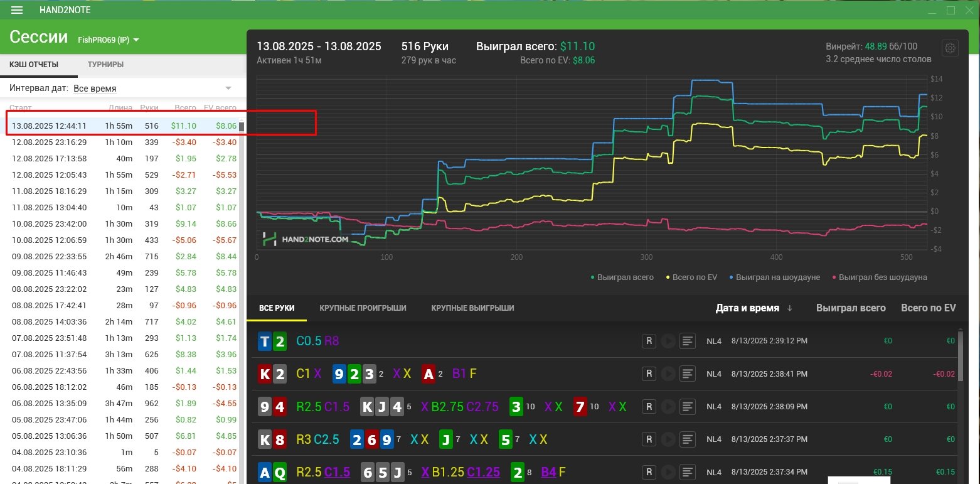Toggle the Всего по EV legend series
This screenshot has height=484, width=980.
tap(692, 277)
